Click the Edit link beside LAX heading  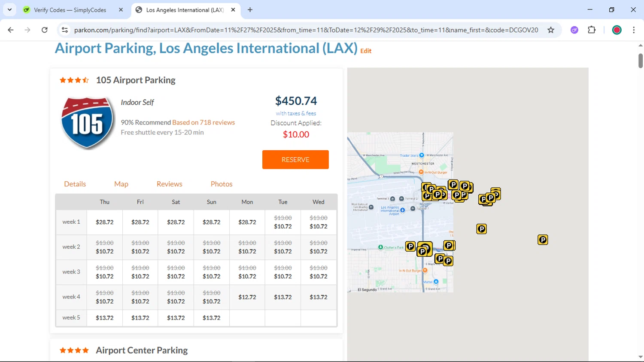click(x=366, y=51)
